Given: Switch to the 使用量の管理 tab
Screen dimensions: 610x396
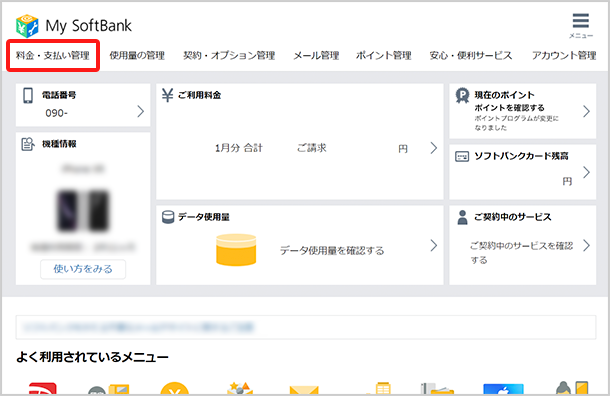Looking at the screenshot, I should 137,56.
